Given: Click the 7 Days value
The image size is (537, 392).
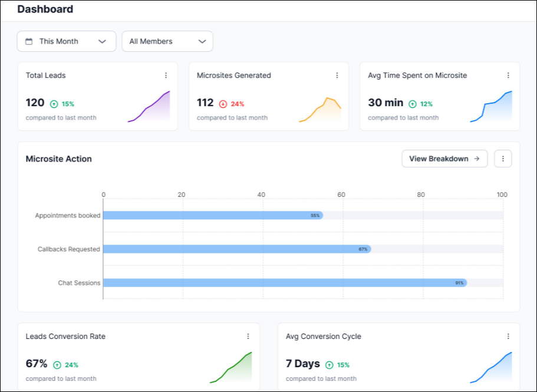Looking at the screenshot, I should point(303,364).
